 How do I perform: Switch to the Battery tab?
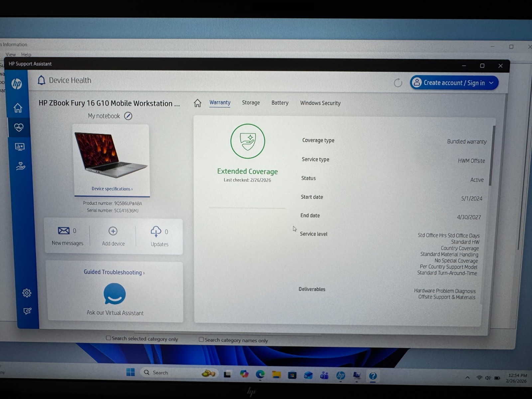click(280, 103)
